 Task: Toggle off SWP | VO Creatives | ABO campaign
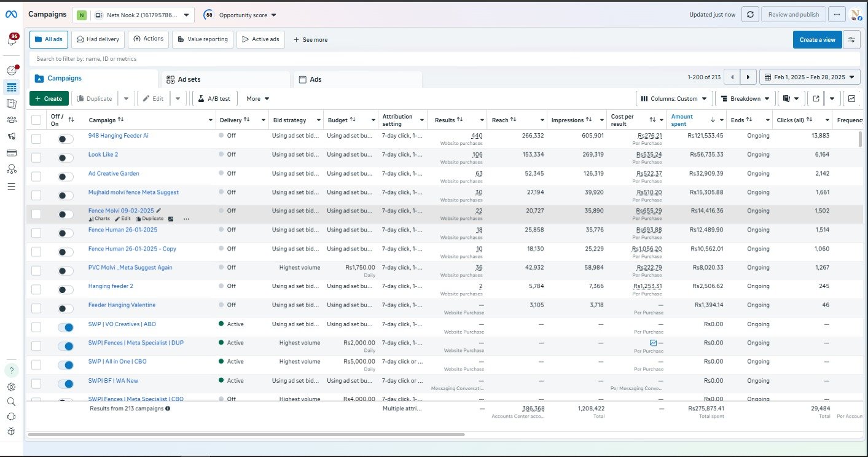click(65, 327)
